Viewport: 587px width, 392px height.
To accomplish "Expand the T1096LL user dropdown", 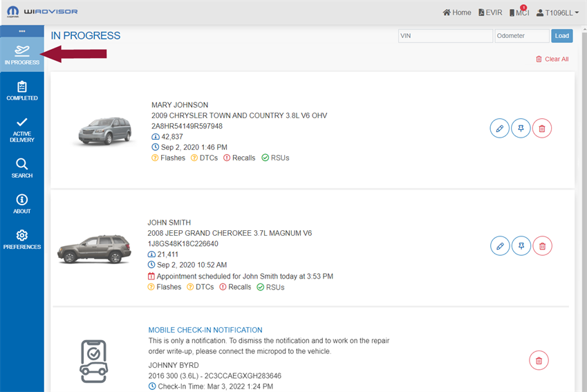I will tap(557, 12).
